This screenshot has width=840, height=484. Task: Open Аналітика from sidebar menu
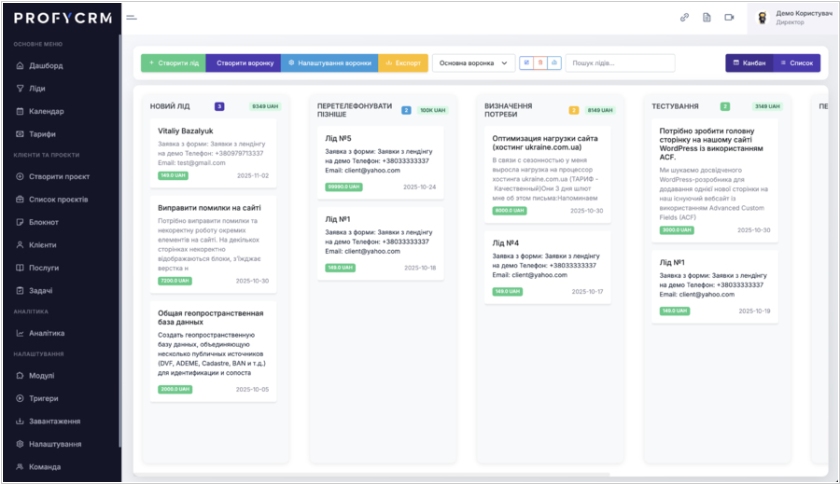(46, 333)
